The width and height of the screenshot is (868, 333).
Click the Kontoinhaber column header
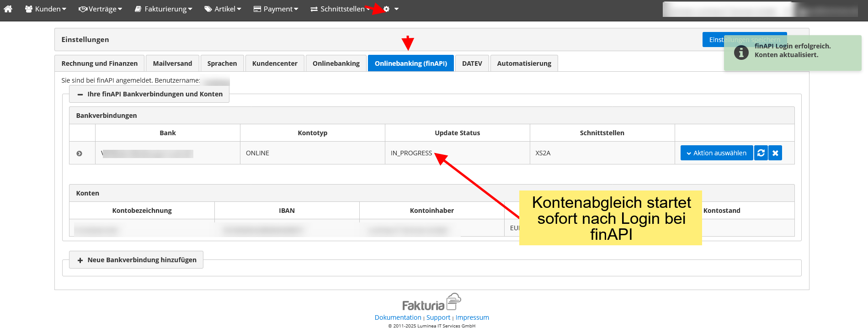(432, 211)
